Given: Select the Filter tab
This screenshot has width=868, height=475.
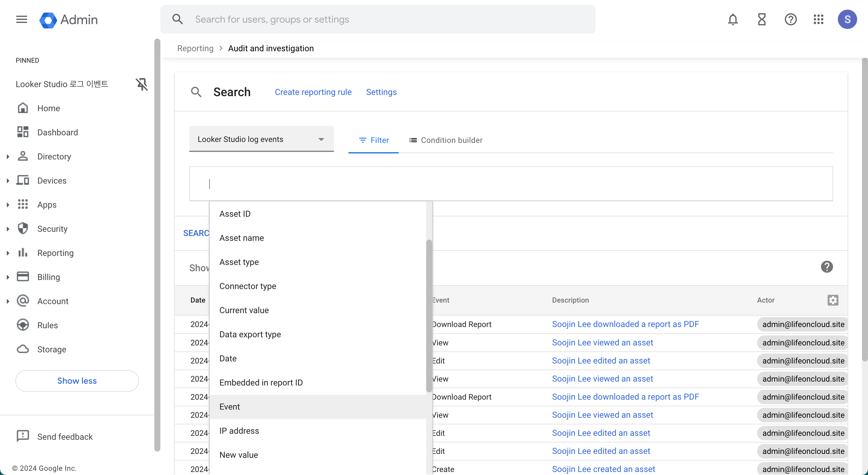Looking at the screenshot, I should (x=374, y=140).
